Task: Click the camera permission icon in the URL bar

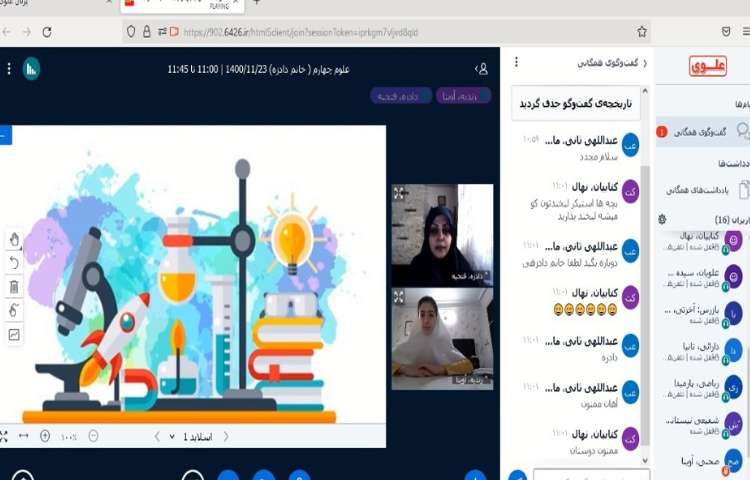Action: pos(174,32)
